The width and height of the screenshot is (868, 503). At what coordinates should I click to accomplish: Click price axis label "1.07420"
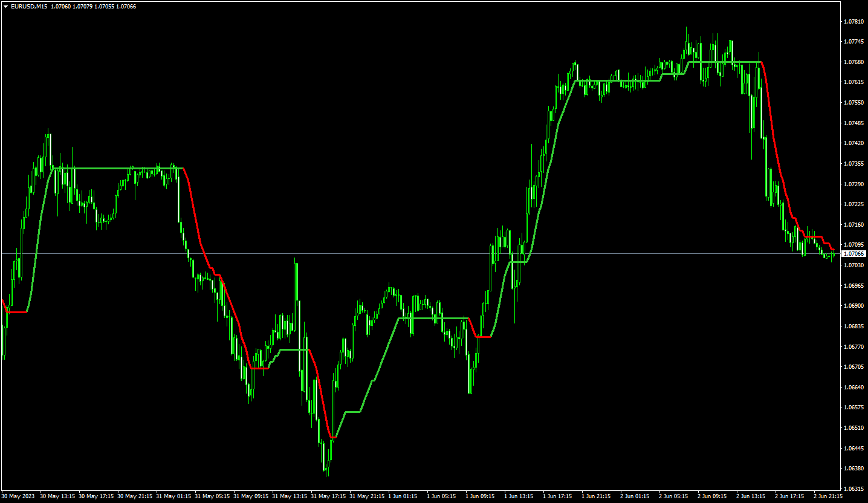[853, 143]
